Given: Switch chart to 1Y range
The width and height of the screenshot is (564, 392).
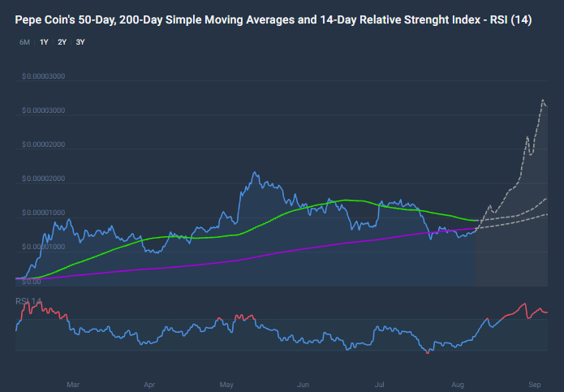Looking at the screenshot, I should (44, 42).
